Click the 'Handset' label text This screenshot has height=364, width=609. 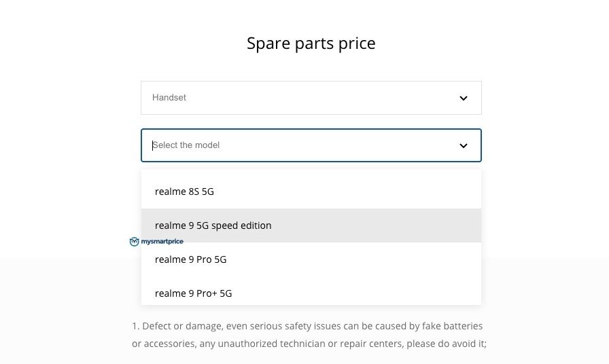coord(169,97)
